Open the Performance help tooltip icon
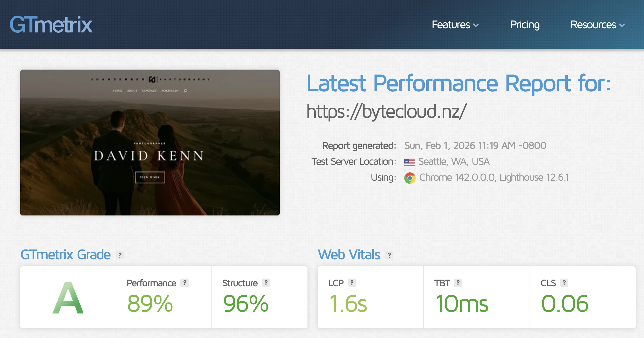The image size is (644, 338). [x=185, y=283]
